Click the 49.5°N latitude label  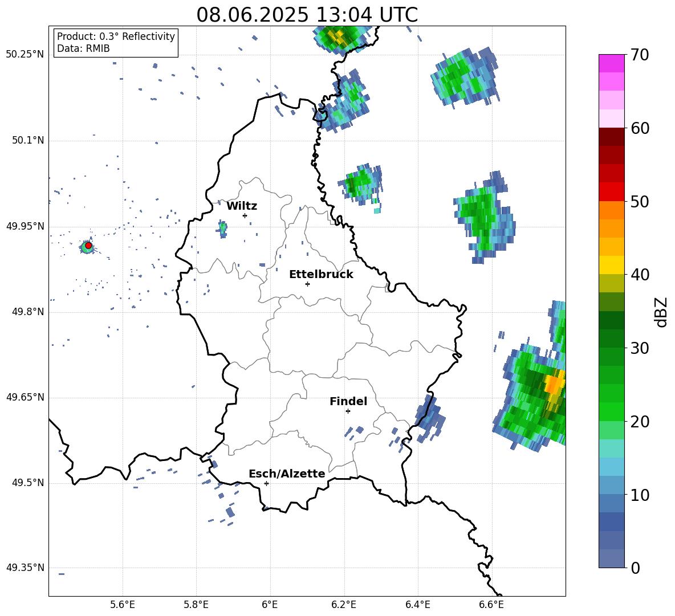28,483
